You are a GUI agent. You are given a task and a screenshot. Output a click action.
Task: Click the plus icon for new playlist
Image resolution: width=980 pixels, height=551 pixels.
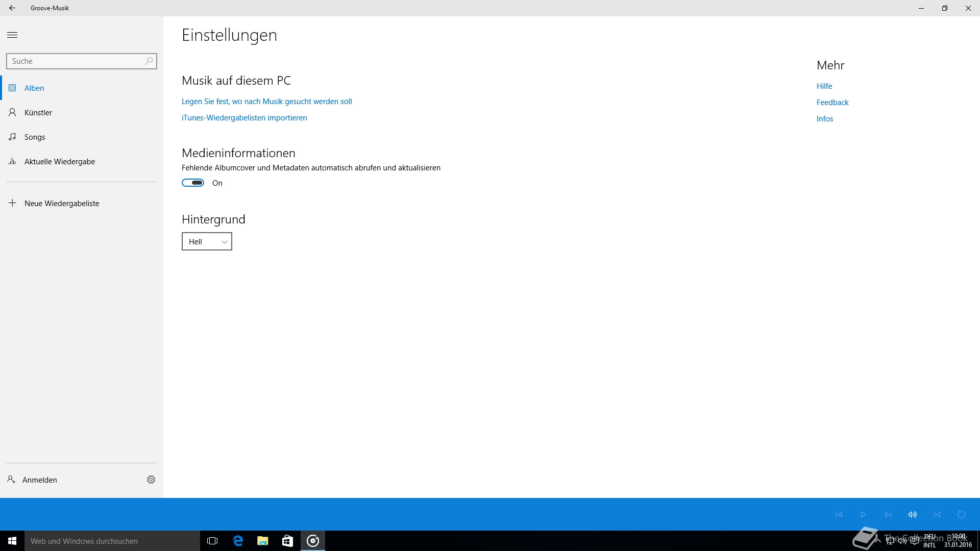[x=12, y=203]
